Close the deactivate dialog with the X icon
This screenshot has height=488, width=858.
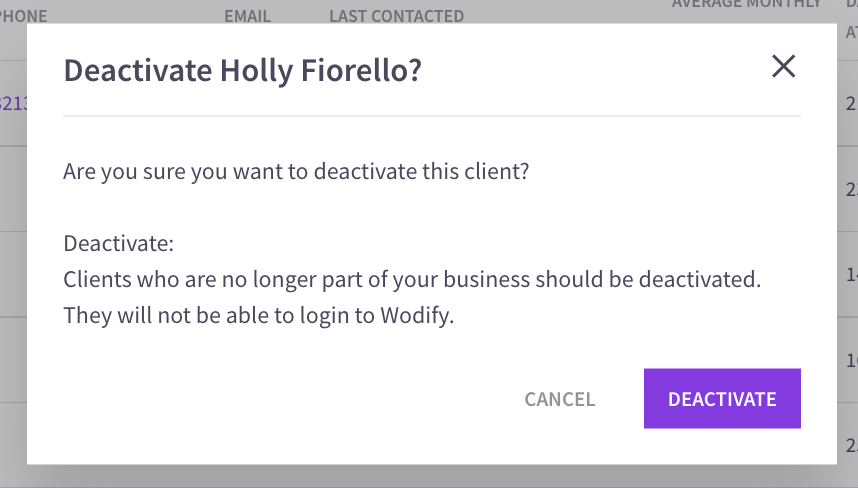[x=783, y=66]
